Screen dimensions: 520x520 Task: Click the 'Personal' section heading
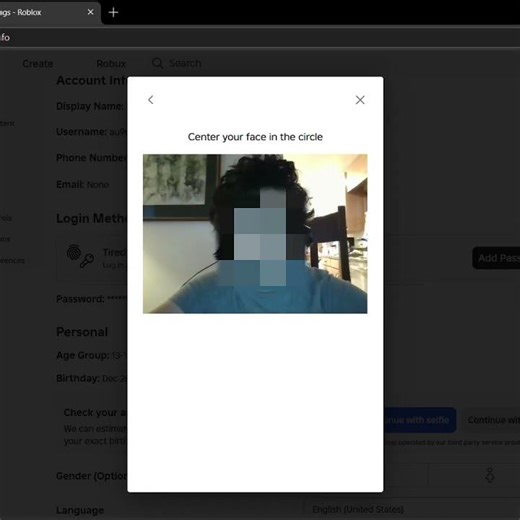click(82, 332)
